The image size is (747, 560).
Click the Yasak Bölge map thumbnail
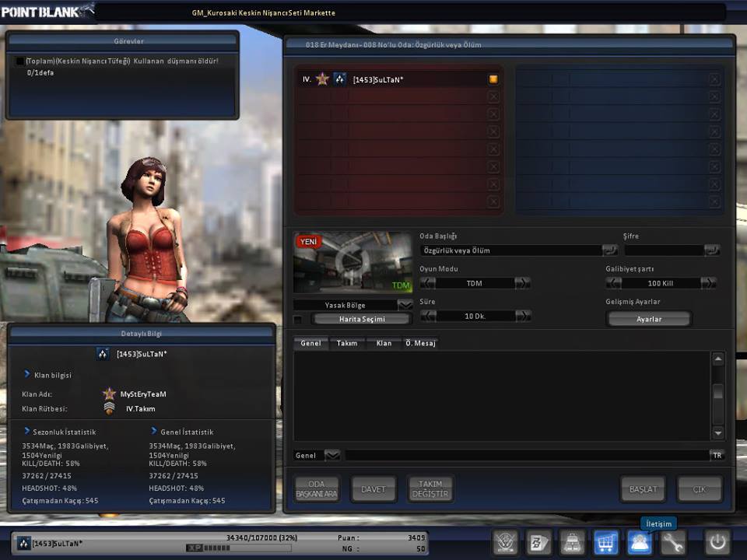coord(353,262)
